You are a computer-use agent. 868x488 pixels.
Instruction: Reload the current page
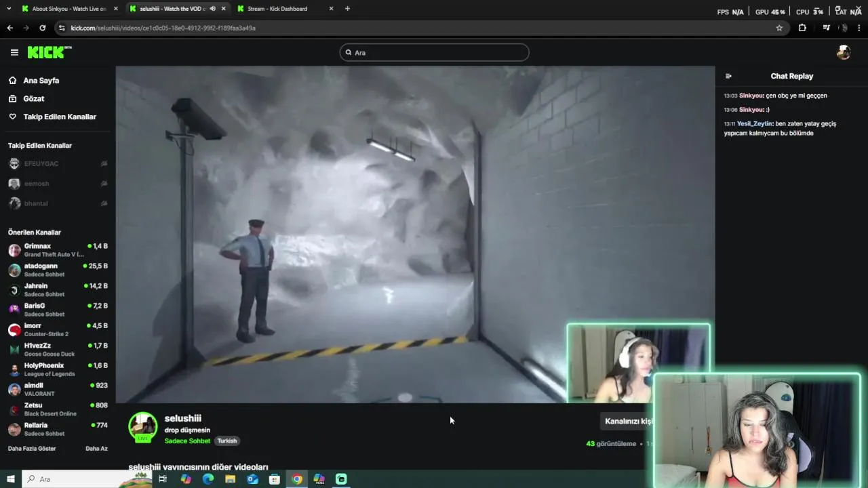[42, 28]
